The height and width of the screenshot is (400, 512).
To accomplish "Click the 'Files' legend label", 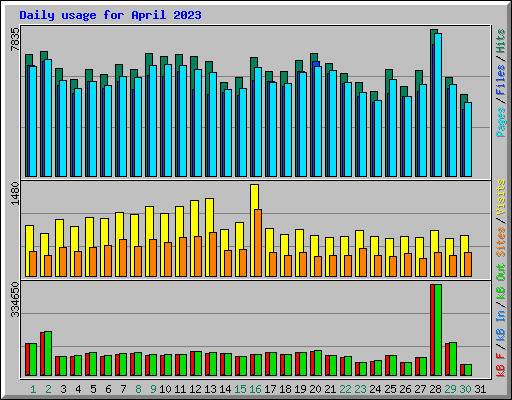I will click(x=501, y=80).
